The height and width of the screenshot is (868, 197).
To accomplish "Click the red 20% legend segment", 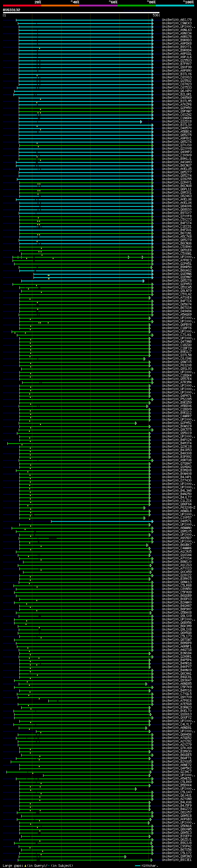I will [22, 6].
